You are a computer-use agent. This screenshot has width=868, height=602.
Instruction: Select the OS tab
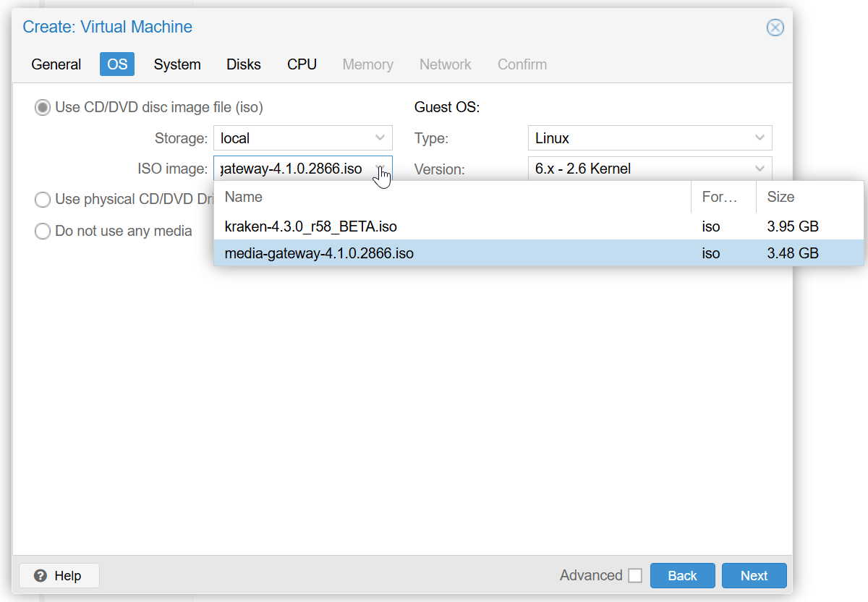(x=117, y=64)
